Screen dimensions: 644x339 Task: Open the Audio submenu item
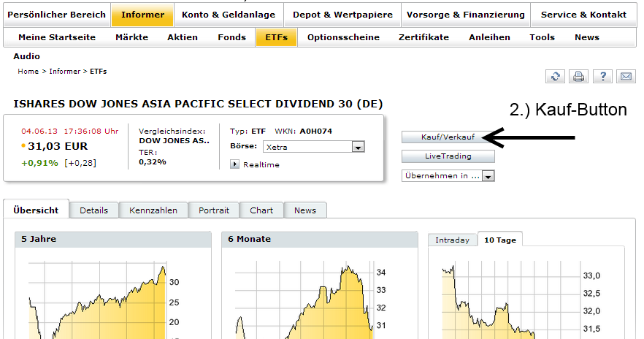(27, 56)
